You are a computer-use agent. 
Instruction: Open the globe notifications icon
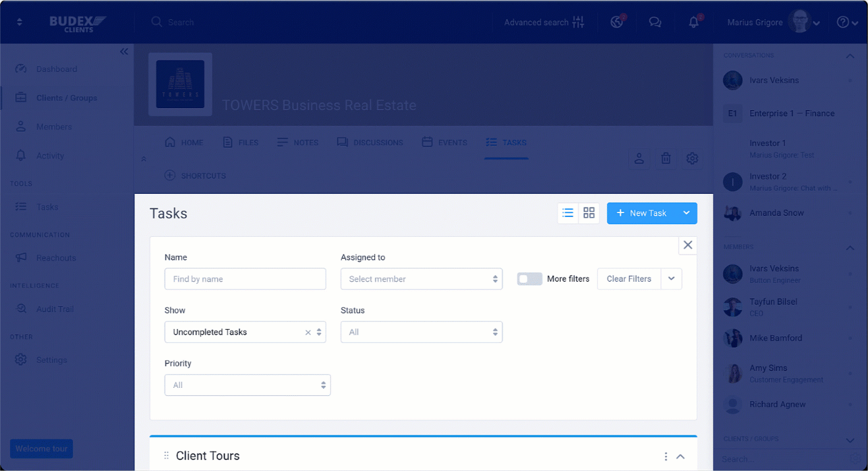(x=618, y=22)
